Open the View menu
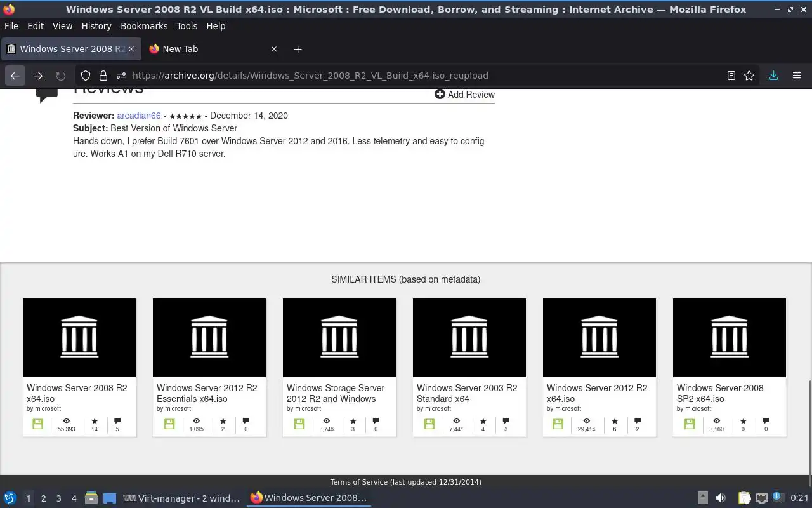This screenshot has height=508, width=812. [62, 26]
